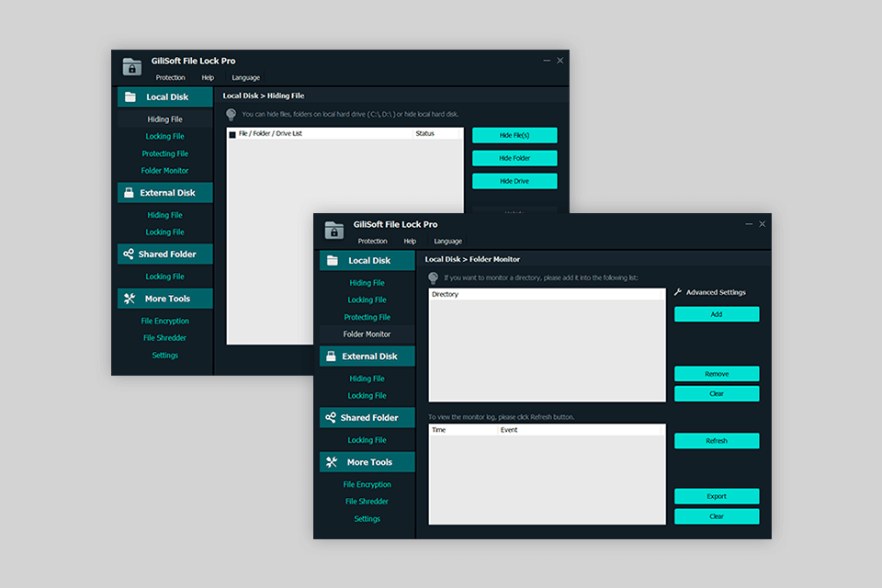Select Locking File under Shared Folder, back window

click(x=164, y=277)
